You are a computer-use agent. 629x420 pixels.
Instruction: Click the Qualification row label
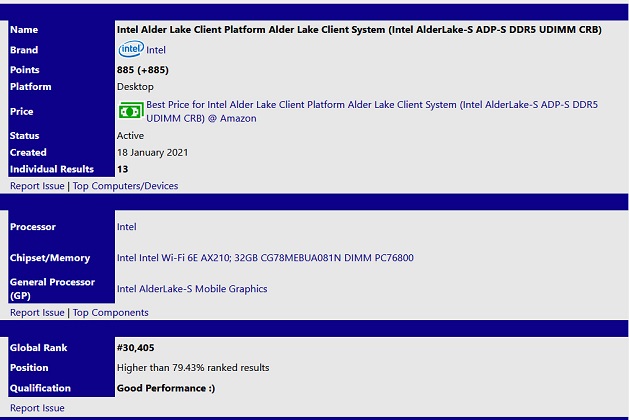40,388
